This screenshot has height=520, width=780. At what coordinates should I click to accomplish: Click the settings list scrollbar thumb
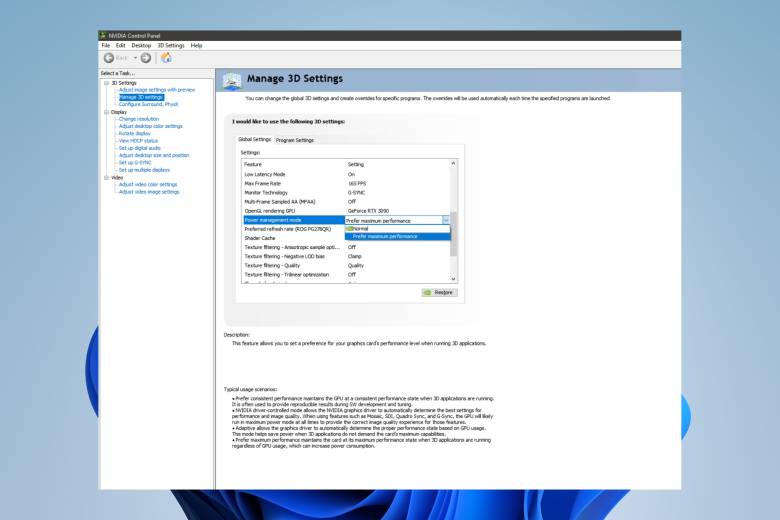point(453,234)
